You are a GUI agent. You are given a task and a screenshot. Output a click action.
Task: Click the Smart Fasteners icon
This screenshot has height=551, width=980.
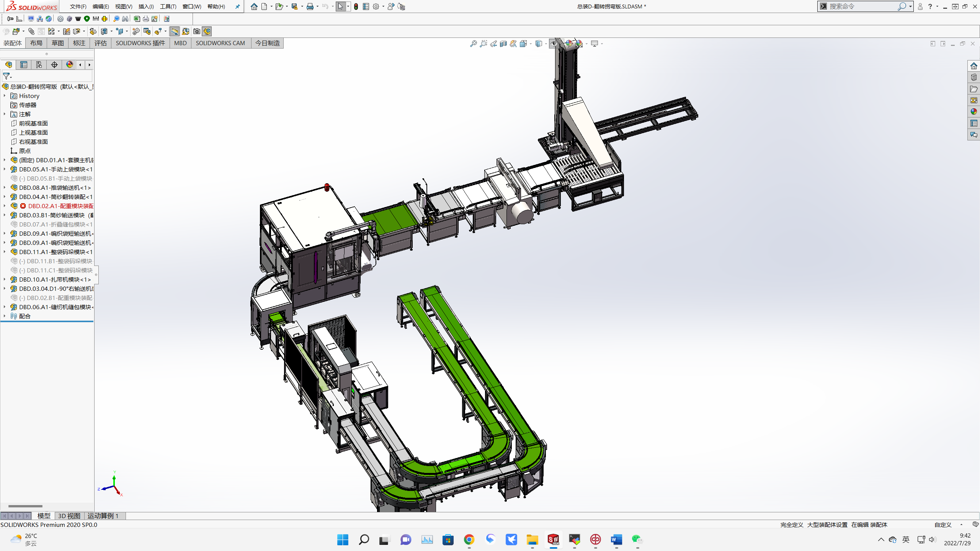[66, 31]
